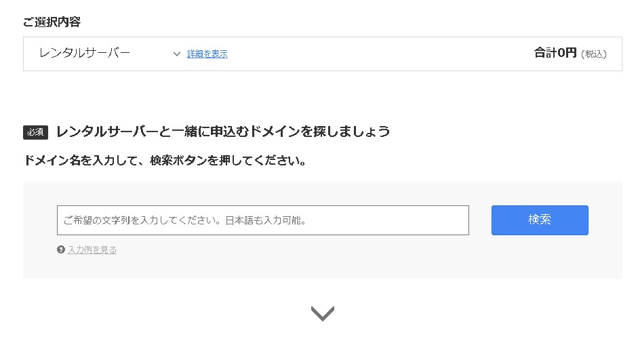
Task: Click the black 必須 badge
Action: coord(35,132)
